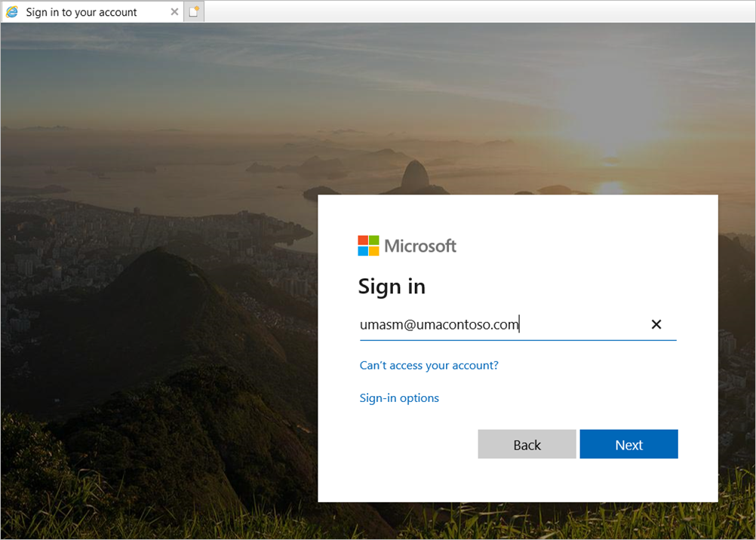756x540 pixels.
Task: Open "Can't access your account?" link
Action: [x=429, y=365]
